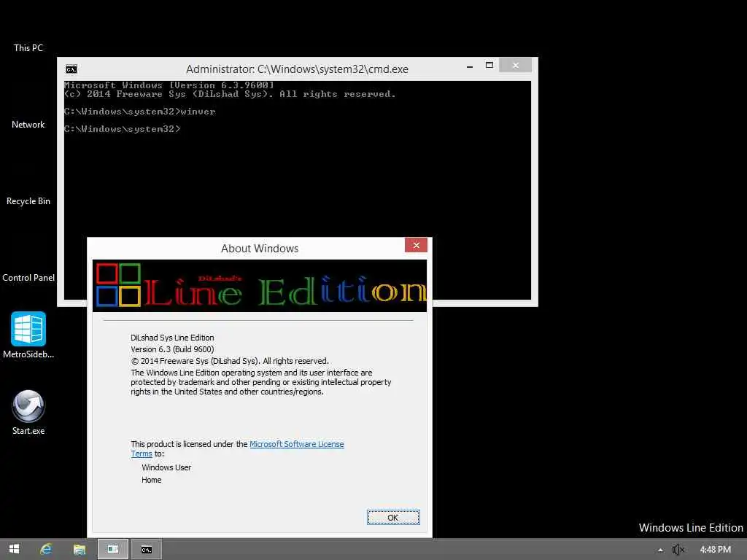Click 'Windows User' licensee name
Viewport: 747px width, 560px height.
(x=166, y=467)
